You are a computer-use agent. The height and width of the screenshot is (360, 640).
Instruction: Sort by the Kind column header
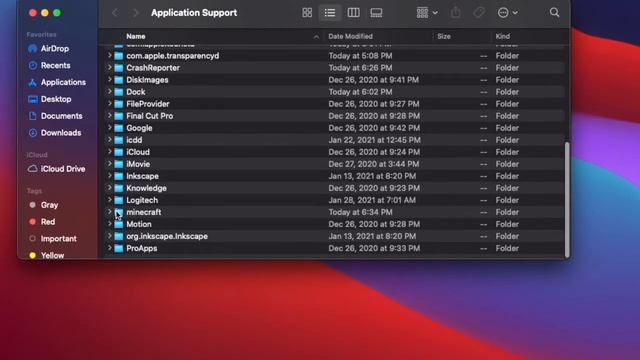(502, 36)
